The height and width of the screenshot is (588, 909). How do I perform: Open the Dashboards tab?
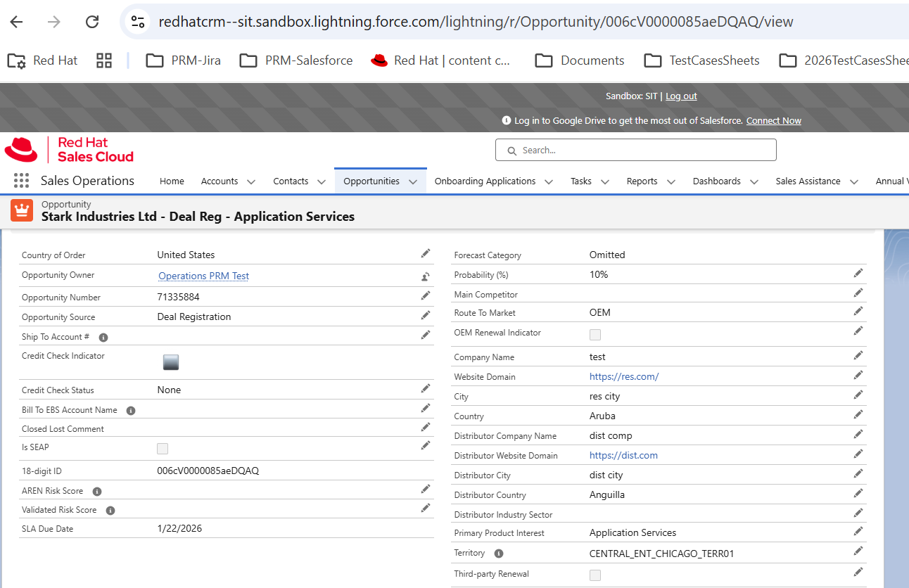point(716,181)
